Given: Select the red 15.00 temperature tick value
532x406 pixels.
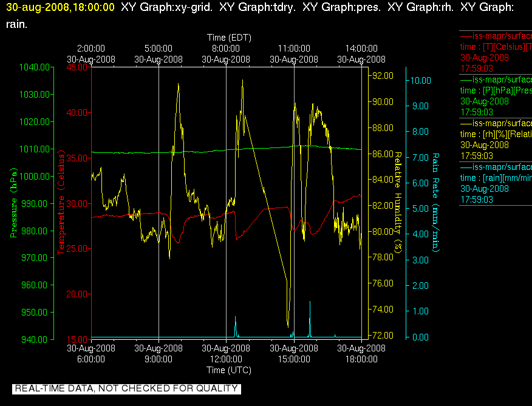Looking at the screenshot, I should 77,339.
